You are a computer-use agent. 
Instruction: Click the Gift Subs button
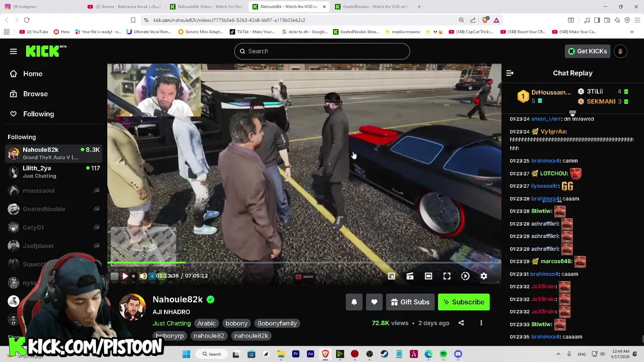click(410, 302)
